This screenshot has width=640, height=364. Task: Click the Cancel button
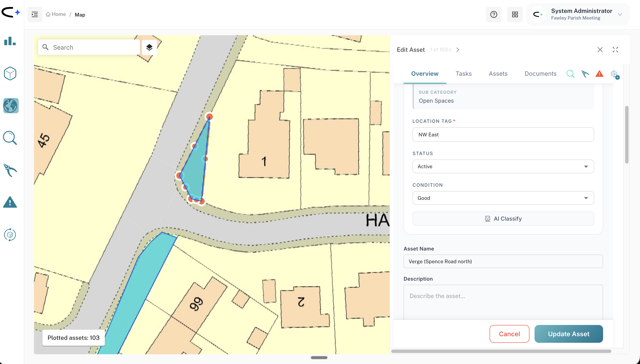click(509, 334)
